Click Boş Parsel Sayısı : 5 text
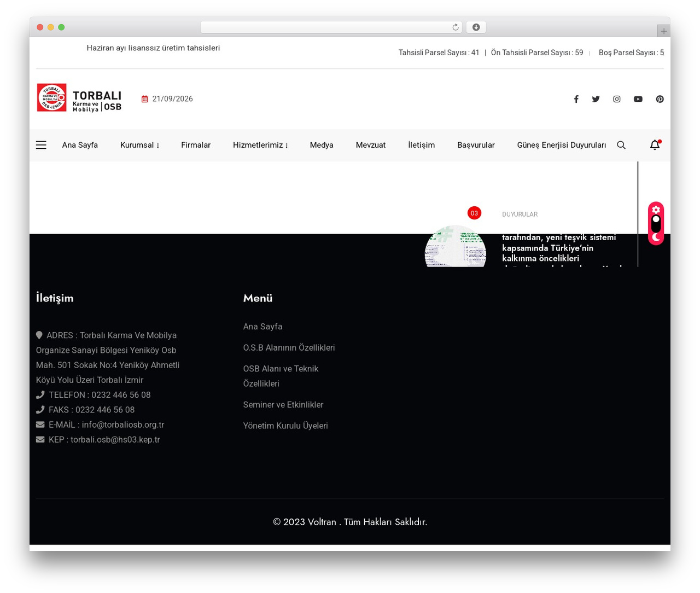This screenshot has height=593, width=700. point(631,53)
